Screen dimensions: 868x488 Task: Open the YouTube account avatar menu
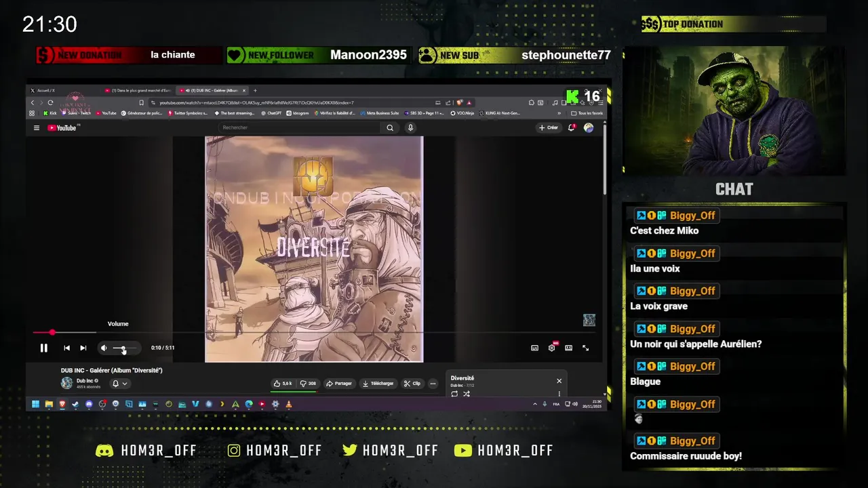coord(589,127)
